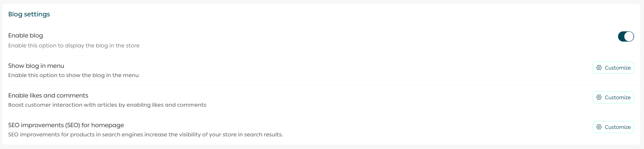
Task: Click description about displaying blog in store
Action: click(74, 46)
